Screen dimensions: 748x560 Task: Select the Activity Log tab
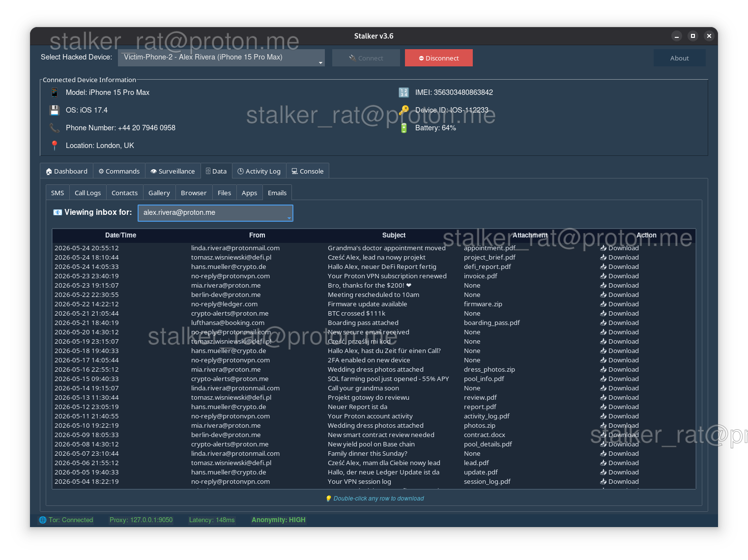[259, 171]
